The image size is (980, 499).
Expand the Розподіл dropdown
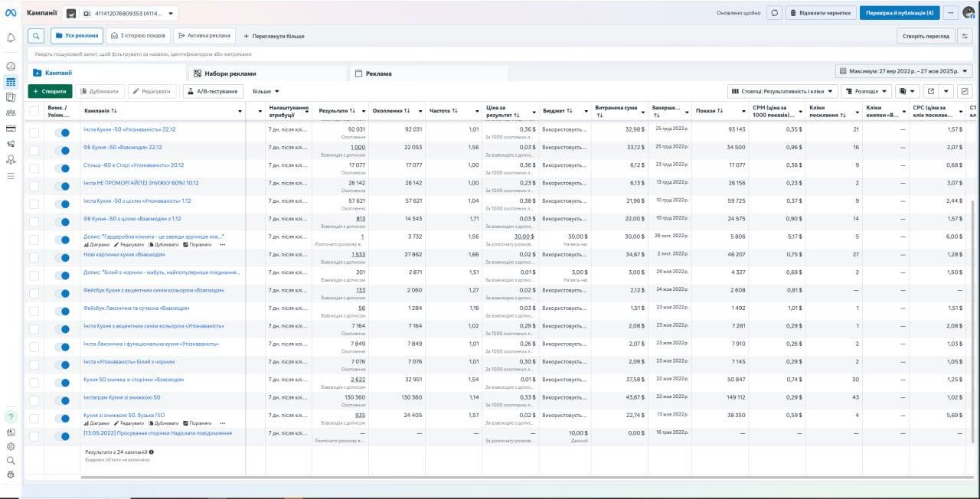866,91
